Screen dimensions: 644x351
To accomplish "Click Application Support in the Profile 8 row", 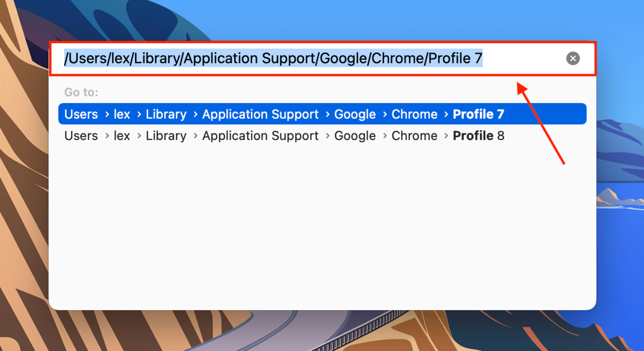I will tap(260, 135).
